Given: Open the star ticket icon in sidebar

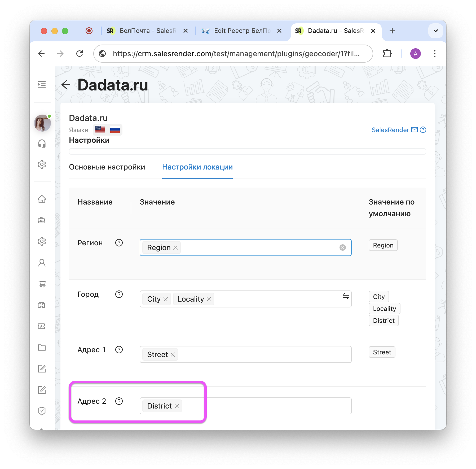Looking at the screenshot, I should (42, 326).
